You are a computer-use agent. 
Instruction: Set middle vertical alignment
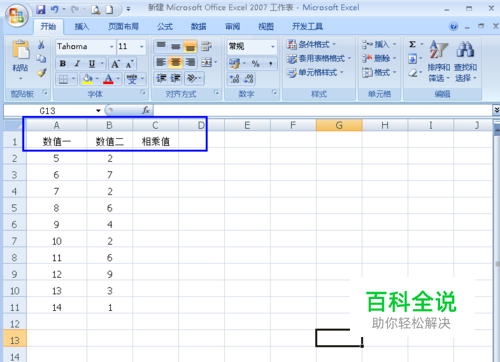(x=176, y=46)
